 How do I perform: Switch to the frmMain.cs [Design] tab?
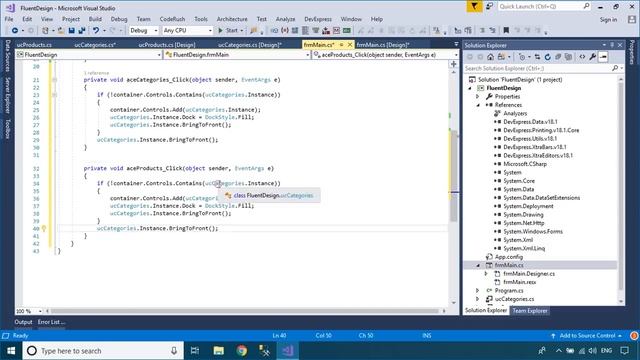[383, 44]
